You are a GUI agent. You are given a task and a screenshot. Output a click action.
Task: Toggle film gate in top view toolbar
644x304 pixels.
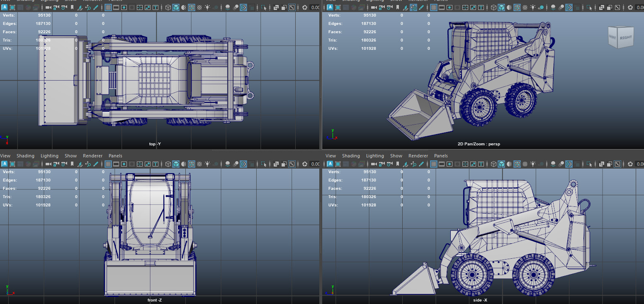pyautogui.click(x=116, y=7)
